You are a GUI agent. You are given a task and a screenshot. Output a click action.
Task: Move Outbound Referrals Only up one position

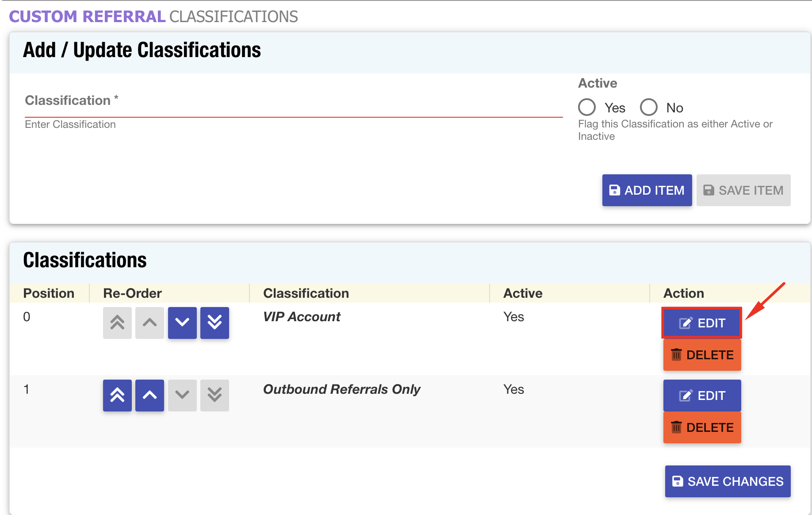(149, 395)
